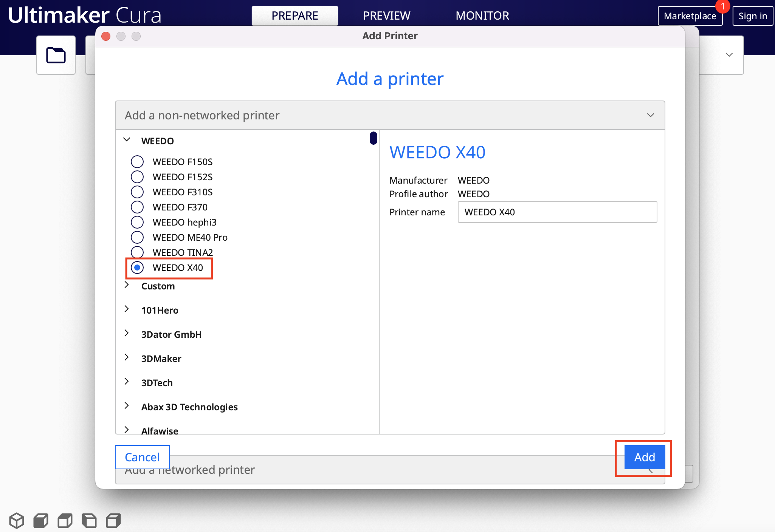
Task: Switch to the 3D perspective view cube
Action: pyautogui.click(x=17, y=521)
